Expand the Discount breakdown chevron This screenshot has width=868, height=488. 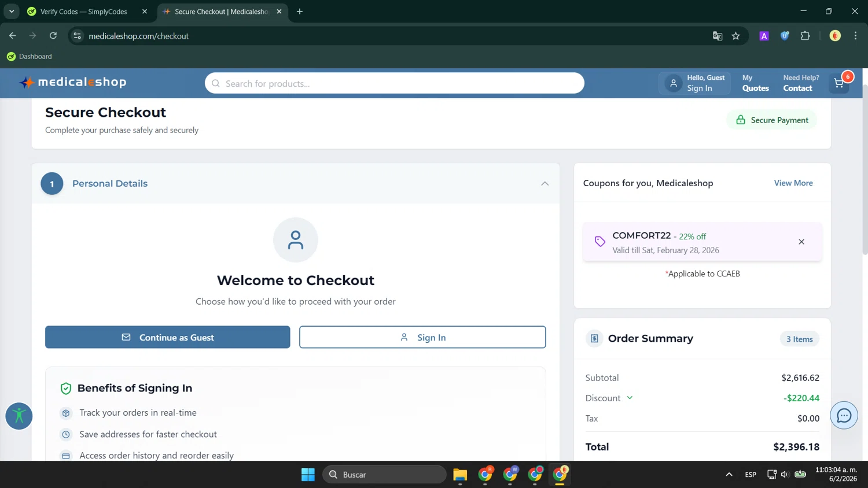pos(630,398)
